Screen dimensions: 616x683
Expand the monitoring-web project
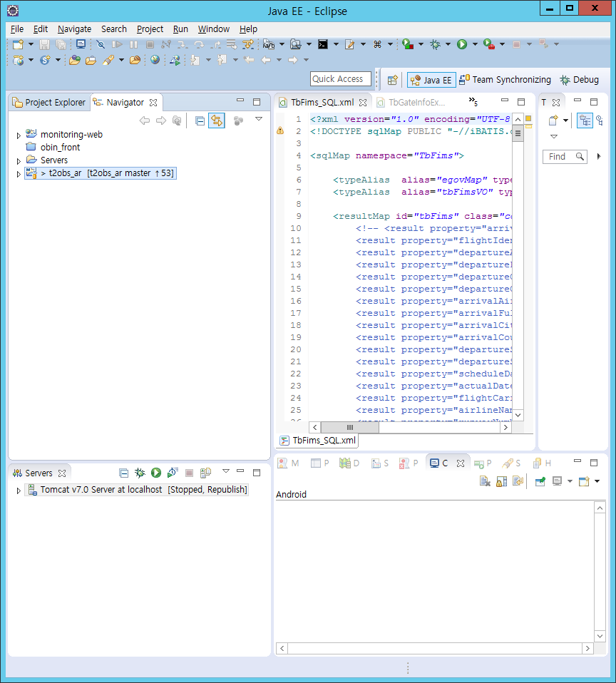(19, 135)
